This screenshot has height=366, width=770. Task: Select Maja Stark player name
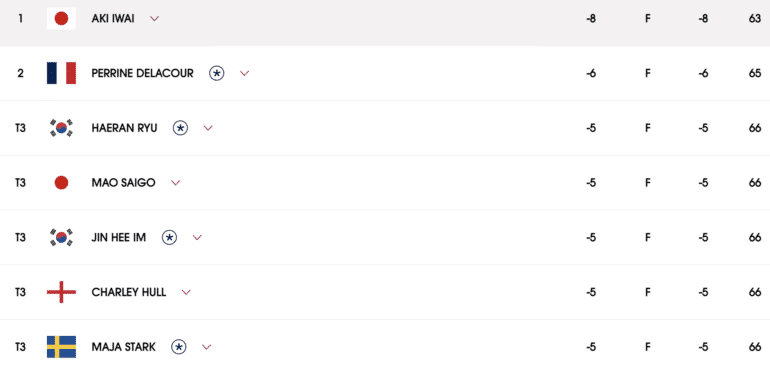(123, 347)
